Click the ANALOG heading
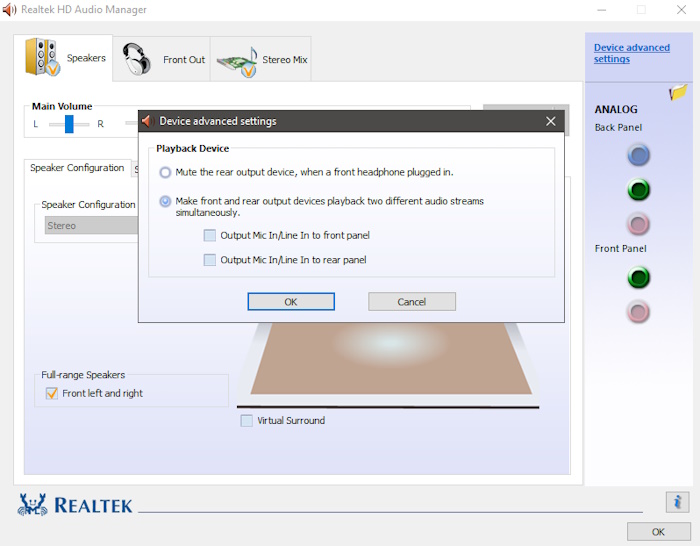700x546 pixels. pyautogui.click(x=616, y=109)
